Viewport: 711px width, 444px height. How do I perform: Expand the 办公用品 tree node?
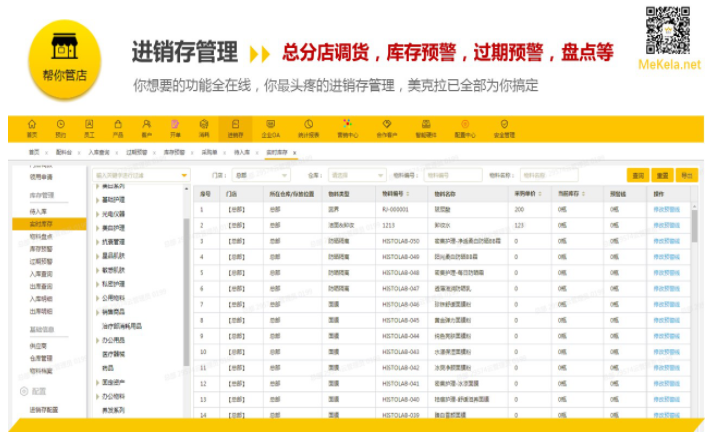pos(97,340)
